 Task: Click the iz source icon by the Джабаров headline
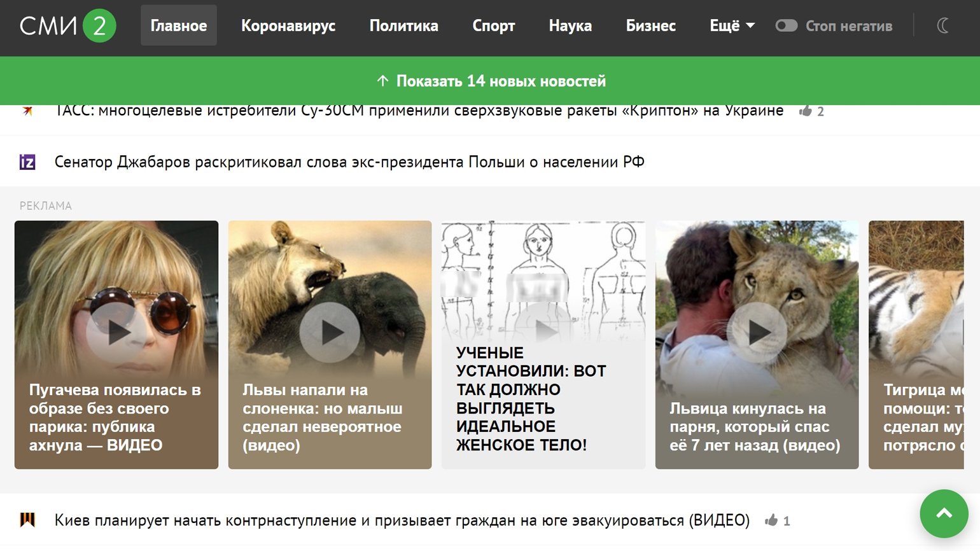pyautogui.click(x=27, y=162)
